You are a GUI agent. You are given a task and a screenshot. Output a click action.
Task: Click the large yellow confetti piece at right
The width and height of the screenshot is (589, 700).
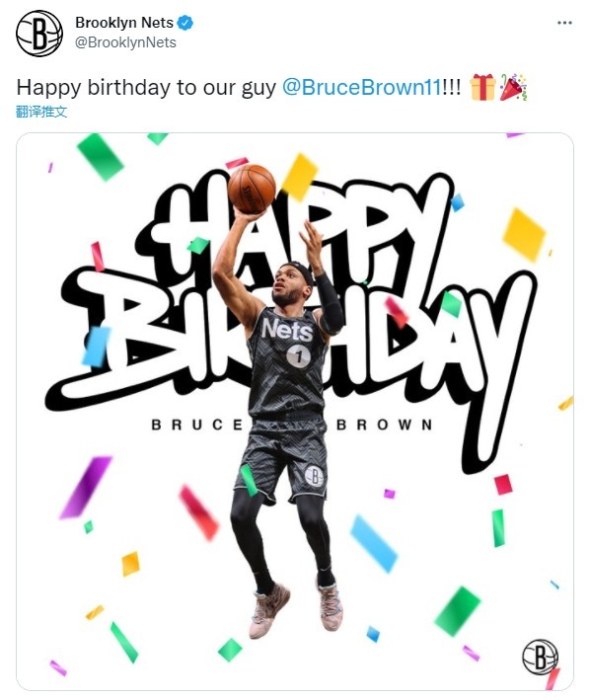(x=524, y=234)
